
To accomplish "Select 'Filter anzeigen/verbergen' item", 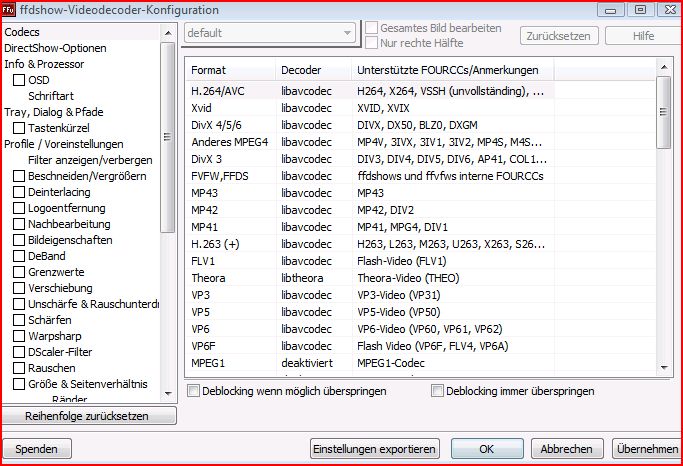I will point(90,160).
